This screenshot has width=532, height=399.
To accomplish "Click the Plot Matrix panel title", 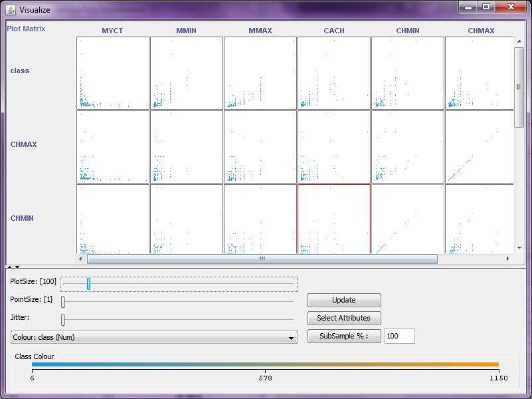I will (26, 29).
